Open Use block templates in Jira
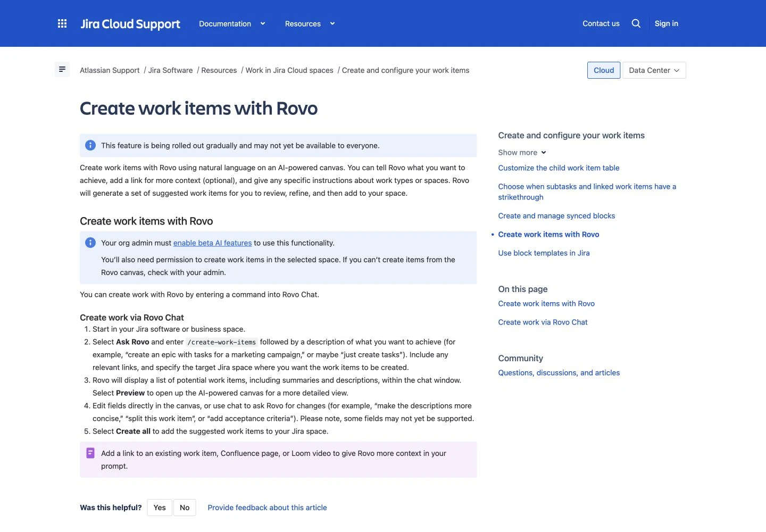Image resolution: width=766 pixels, height=532 pixels. [x=544, y=253]
